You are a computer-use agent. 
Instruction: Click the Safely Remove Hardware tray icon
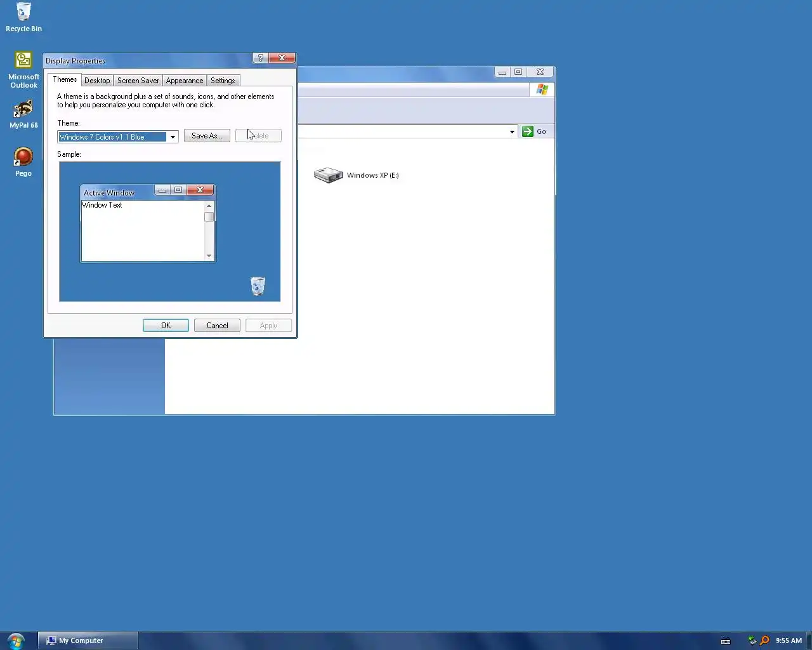pyautogui.click(x=752, y=640)
